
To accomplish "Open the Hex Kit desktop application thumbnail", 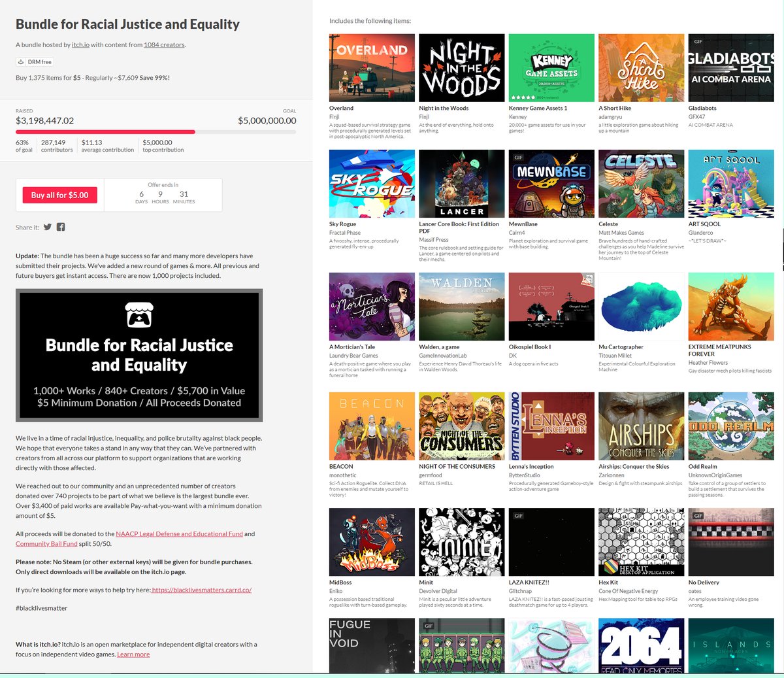I will [x=641, y=542].
